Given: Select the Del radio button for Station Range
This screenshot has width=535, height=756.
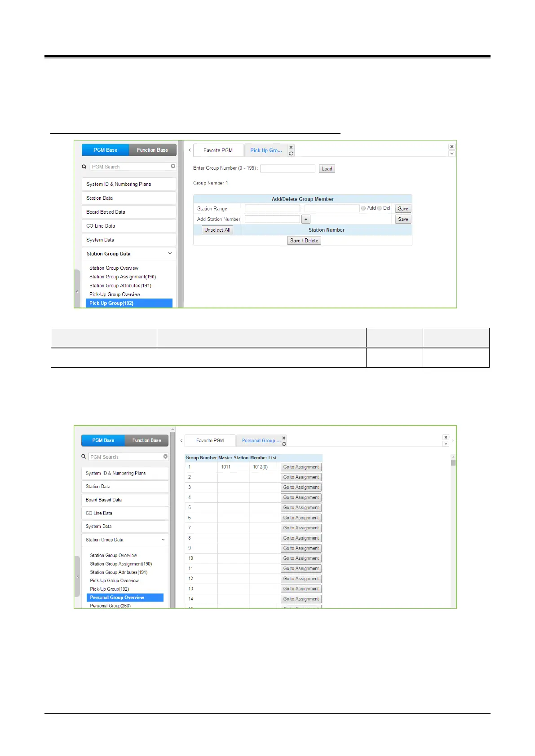Looking at the screenshot, I should click(380, 208).
